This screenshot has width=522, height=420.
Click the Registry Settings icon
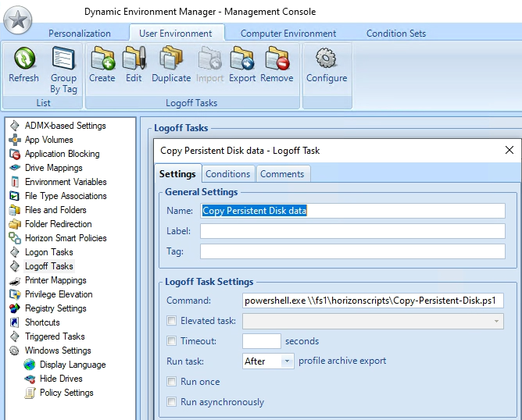click(15, 308)
